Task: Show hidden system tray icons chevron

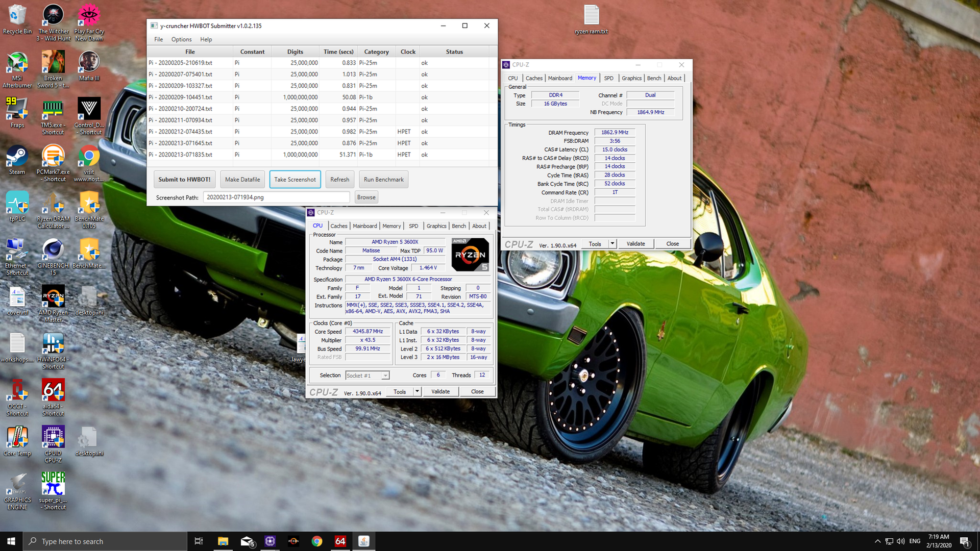Action: 877,541
